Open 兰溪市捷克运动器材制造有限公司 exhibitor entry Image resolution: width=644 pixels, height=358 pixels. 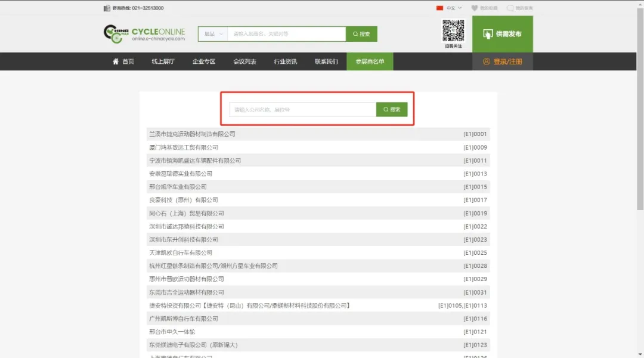pos(192,134)
